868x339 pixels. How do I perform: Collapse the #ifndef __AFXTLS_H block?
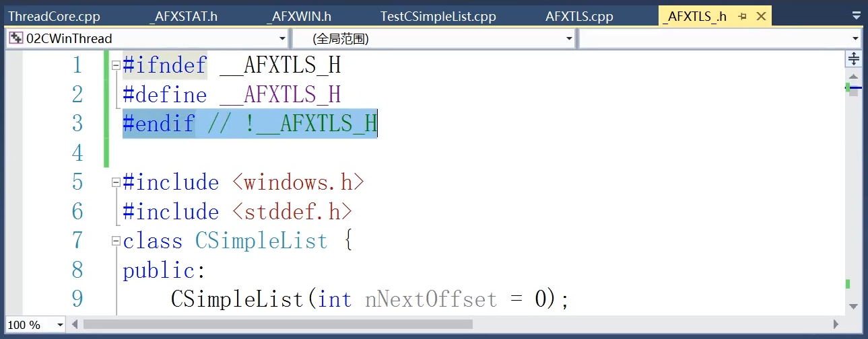click(x=115, y=66)
